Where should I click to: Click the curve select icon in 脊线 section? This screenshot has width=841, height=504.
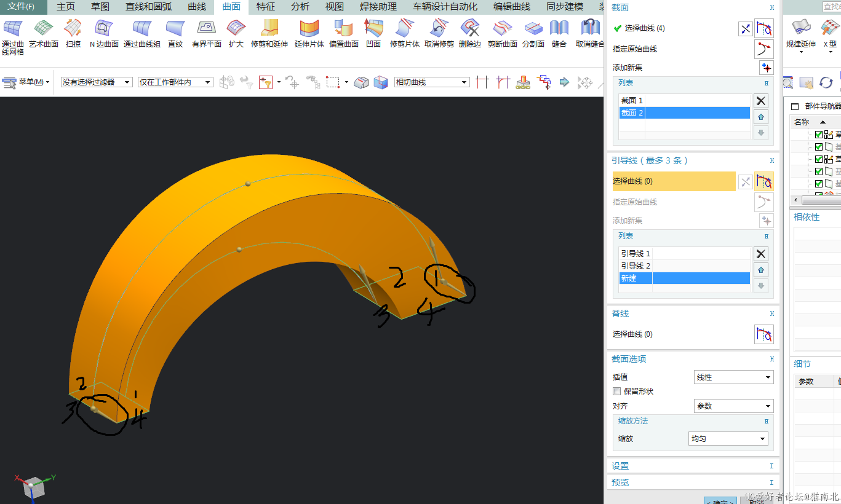tap(763, 334)
